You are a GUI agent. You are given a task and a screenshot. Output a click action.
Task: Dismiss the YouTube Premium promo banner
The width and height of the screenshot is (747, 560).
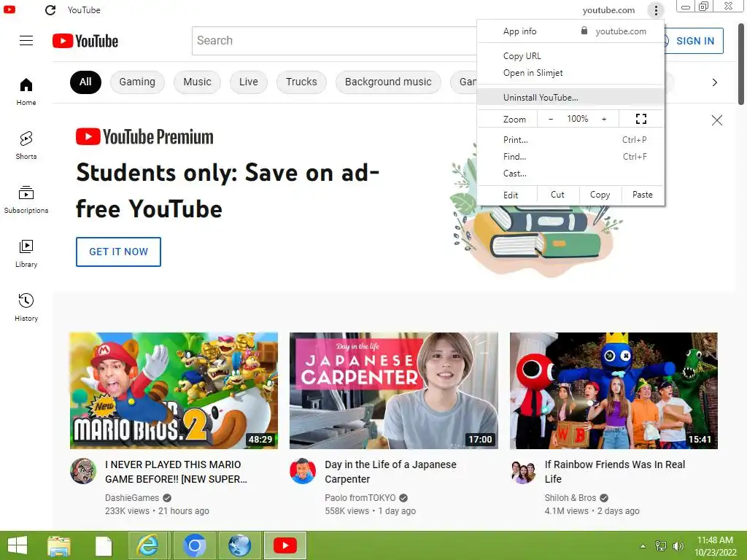tap(716, 120)
